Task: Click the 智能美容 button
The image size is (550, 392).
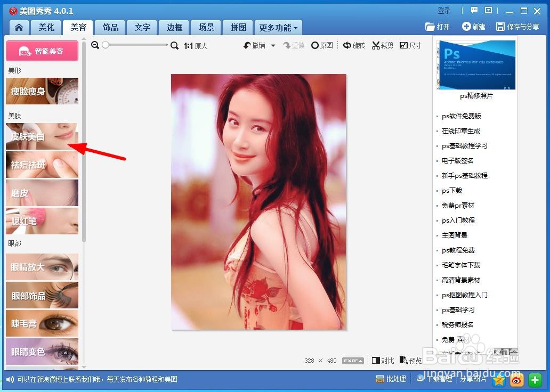Action: pos(42,51)
